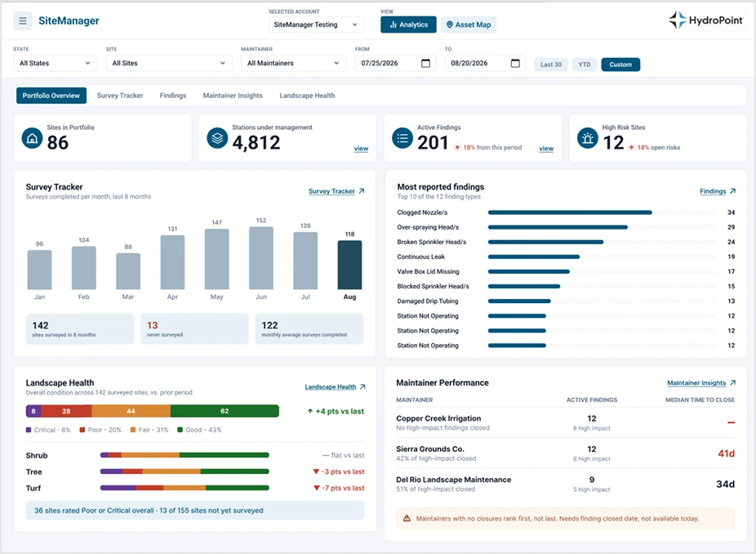
Task: Click the Aug bar in survey chart
Action: point(349,265)
